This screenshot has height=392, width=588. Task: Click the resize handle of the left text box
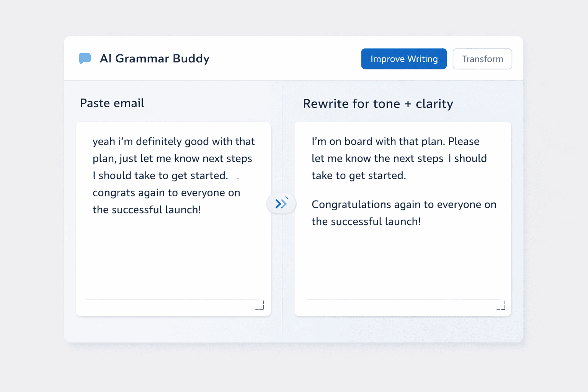pos(260,305)
